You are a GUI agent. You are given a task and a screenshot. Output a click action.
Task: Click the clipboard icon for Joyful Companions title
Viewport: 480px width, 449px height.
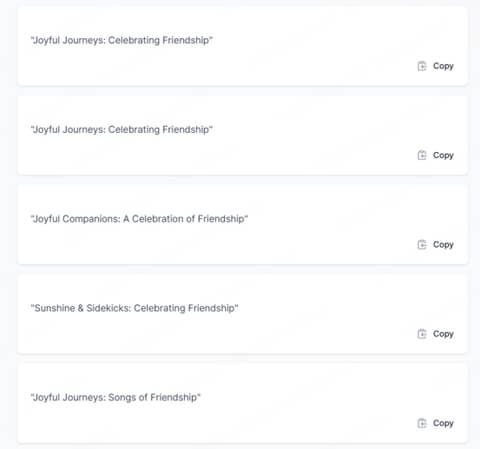(422, 245)
